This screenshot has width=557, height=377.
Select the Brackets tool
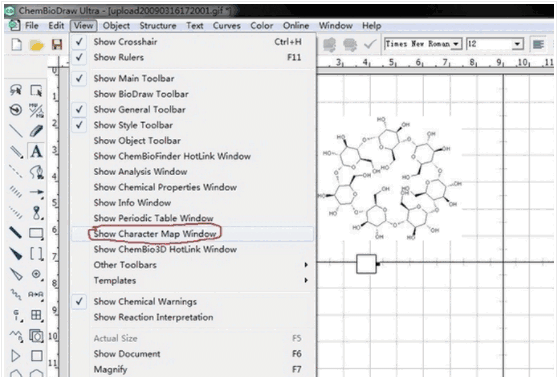coord(36,254)
